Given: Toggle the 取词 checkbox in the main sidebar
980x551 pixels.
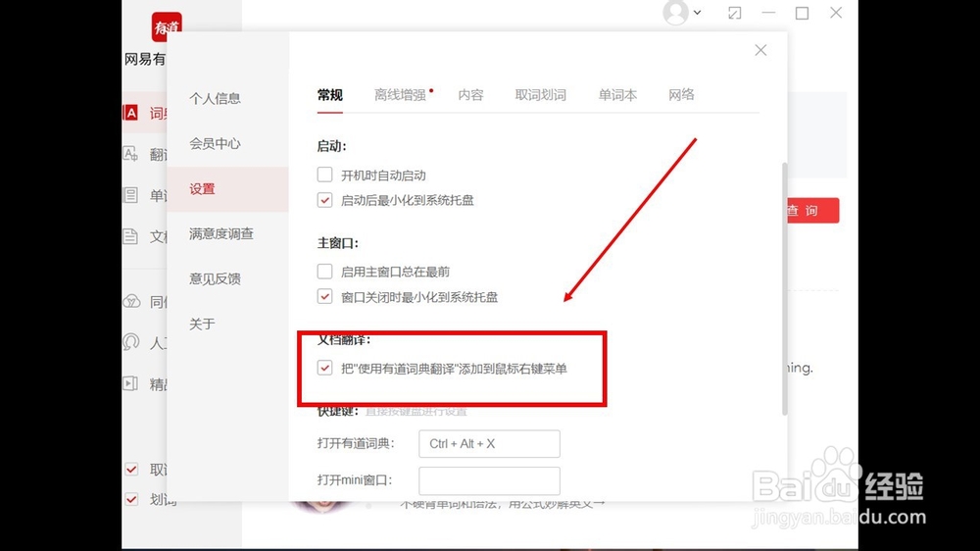Looking at the screenshot, I should [131, 469].
